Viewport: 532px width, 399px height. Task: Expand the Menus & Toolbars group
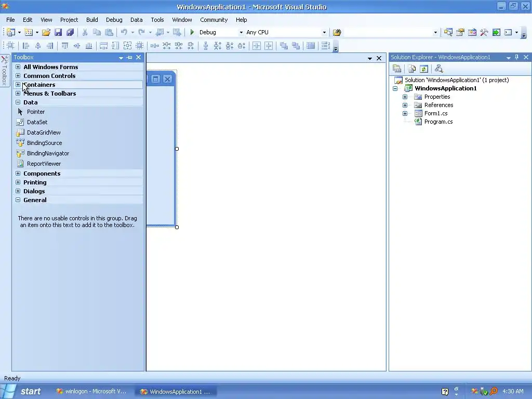(x=18, y=94)
